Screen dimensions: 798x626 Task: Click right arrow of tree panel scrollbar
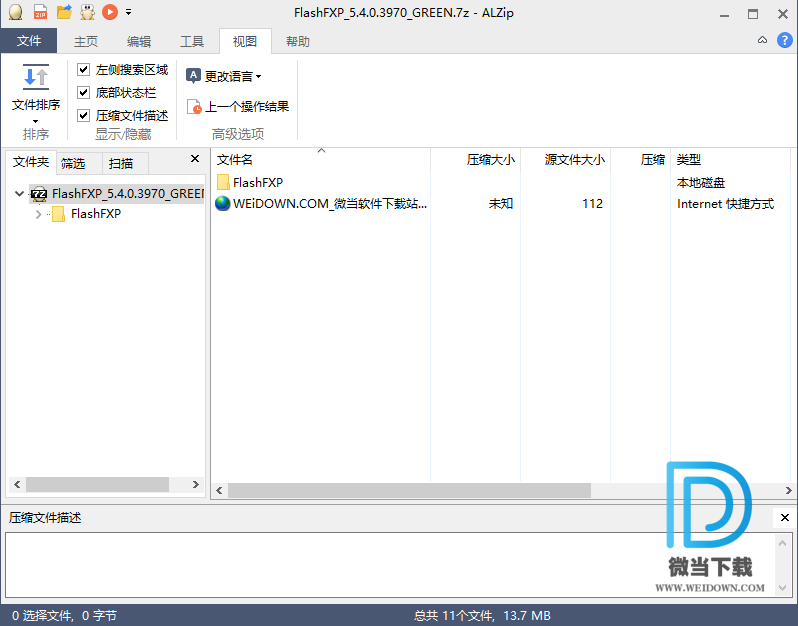(x=195, y=485)
